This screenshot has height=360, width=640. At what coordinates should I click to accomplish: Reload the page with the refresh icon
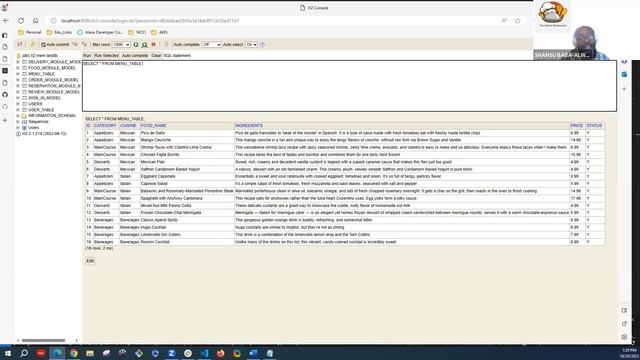[21, 20]
